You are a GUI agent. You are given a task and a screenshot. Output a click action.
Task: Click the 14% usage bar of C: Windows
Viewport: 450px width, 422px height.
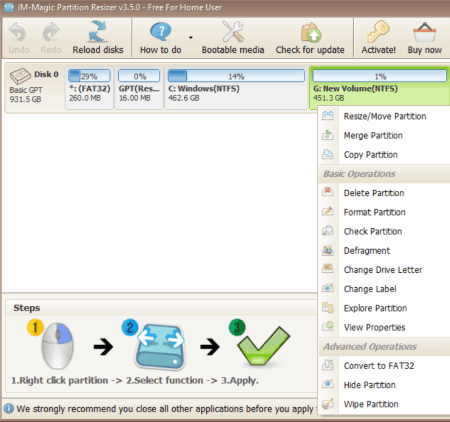click(236, 76)
